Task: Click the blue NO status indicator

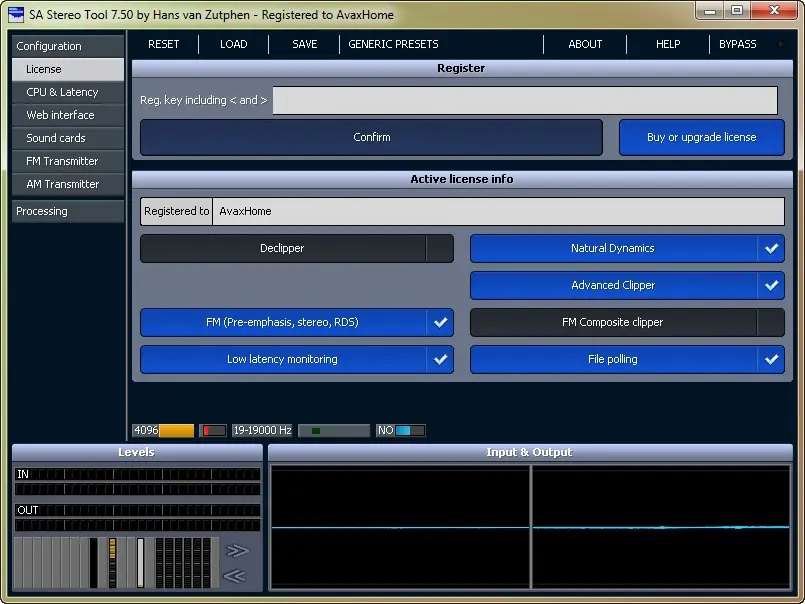Action: [x=400, y=430]
